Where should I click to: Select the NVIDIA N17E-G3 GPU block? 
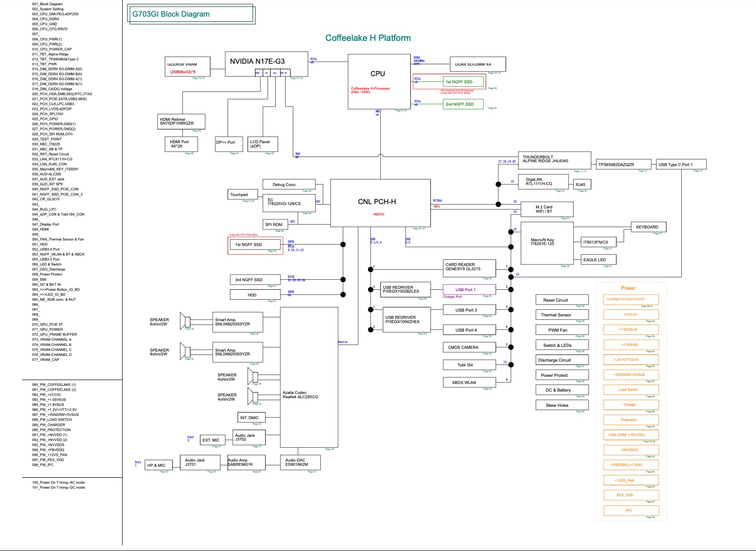(266, 64)
